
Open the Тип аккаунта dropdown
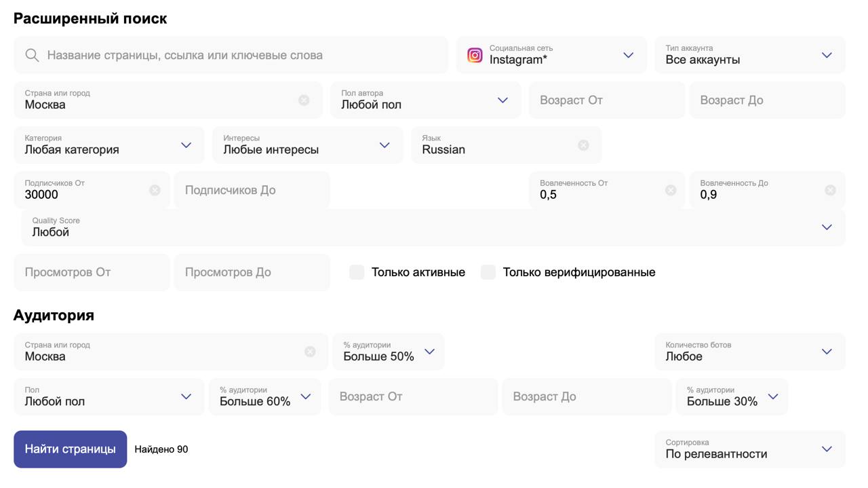coord(750,55)
